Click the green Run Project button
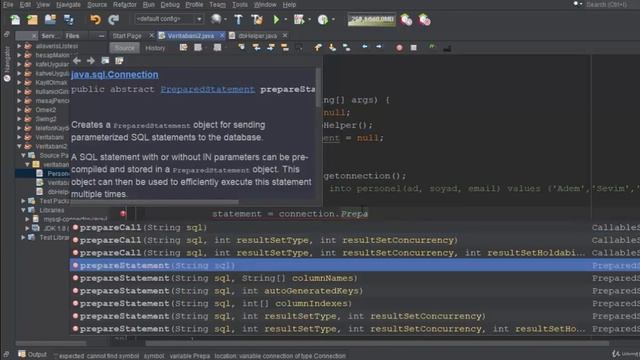Screen dimensions: 640x360 point(276,20)
